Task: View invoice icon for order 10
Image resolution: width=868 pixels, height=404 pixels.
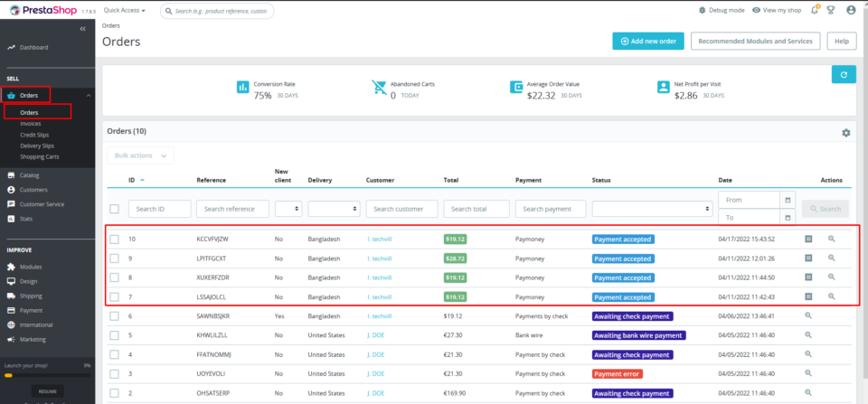Action: click(809, 240)
